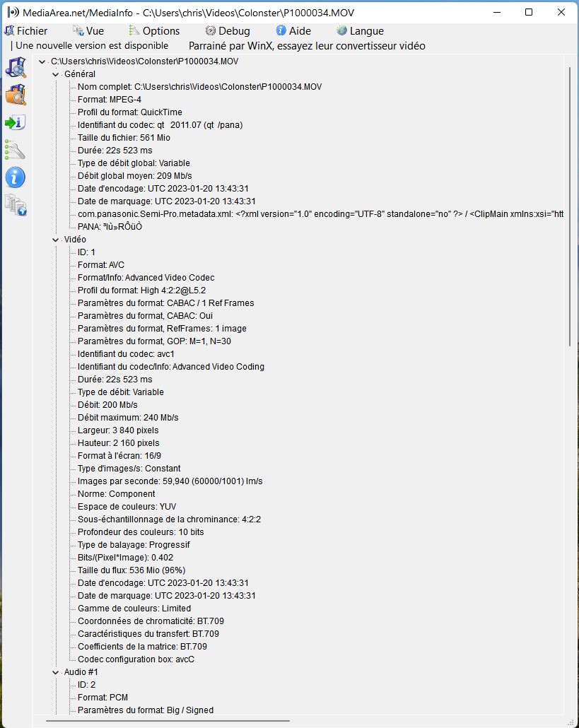Viewport: 579px width, 728px height.
Task: Select the 'Débit global moyen: 209 Mb/s' row
Action: 134,176
